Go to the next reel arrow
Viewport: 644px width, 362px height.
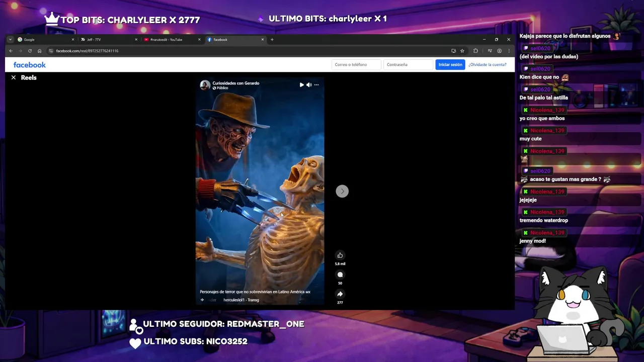[x=342, y=191]
